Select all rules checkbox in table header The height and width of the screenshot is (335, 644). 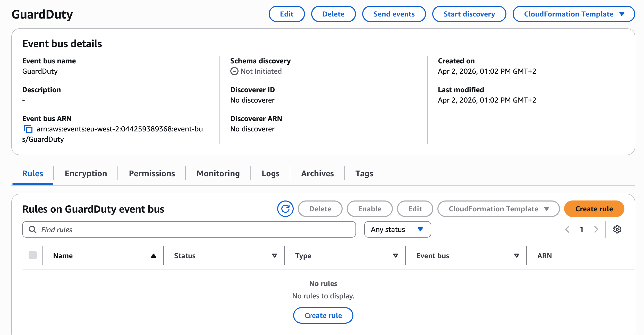33,255
